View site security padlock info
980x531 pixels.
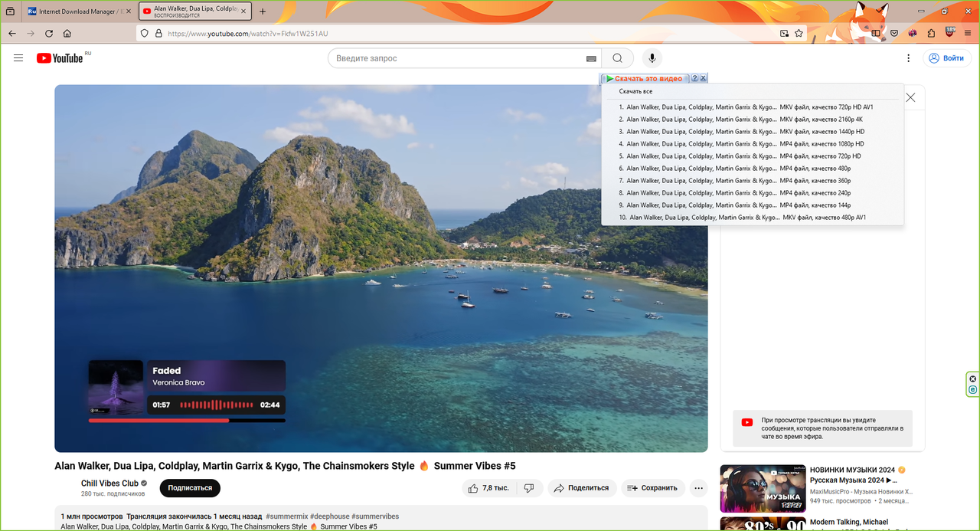(158, 34)
